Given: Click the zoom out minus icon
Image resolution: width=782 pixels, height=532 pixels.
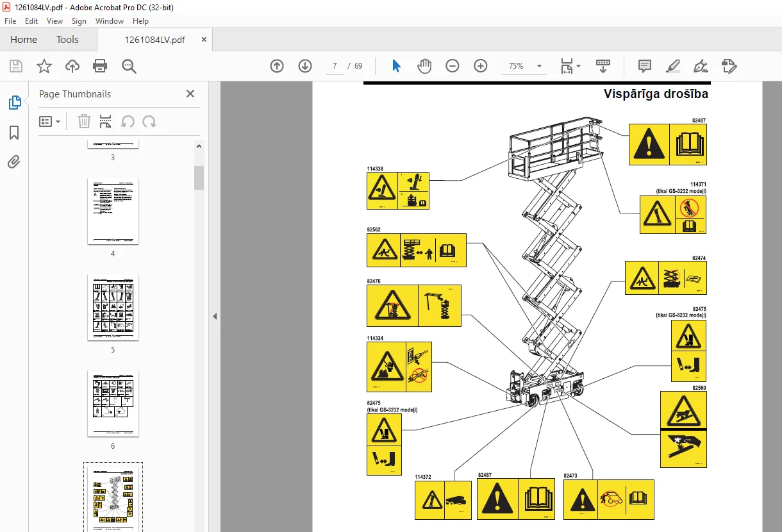Looking at the screenshot, I should 453,66.
